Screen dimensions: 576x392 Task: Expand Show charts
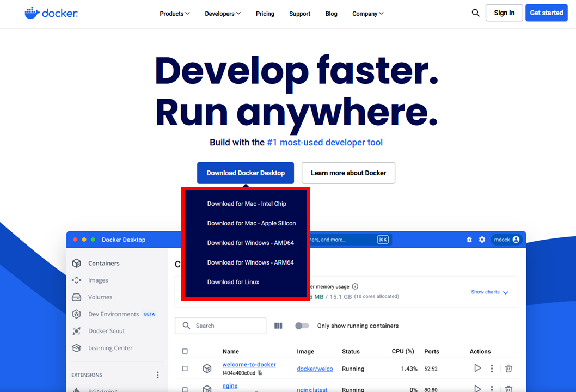[489, 292]
